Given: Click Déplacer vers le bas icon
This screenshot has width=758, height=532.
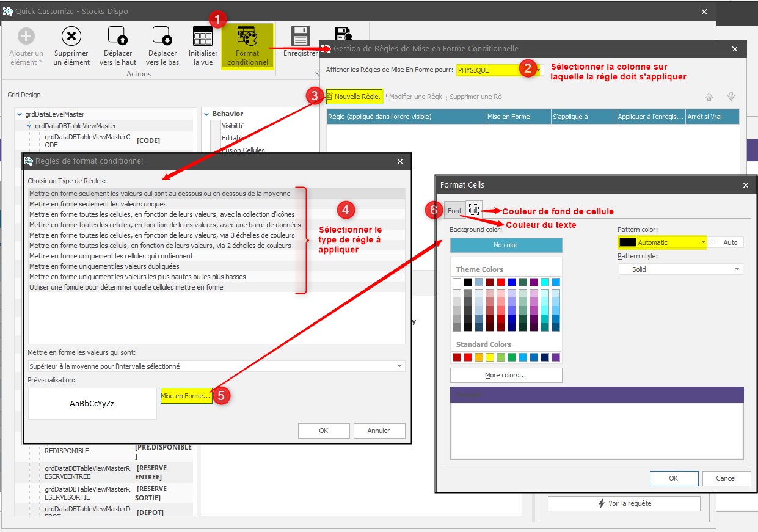Looking at the screenshot, I should [162, 37].
